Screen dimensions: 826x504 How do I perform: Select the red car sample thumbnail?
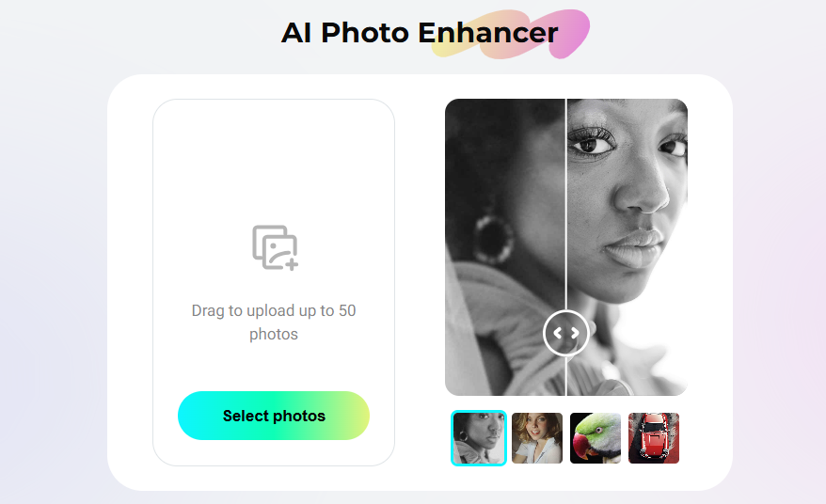click(654, 438)
